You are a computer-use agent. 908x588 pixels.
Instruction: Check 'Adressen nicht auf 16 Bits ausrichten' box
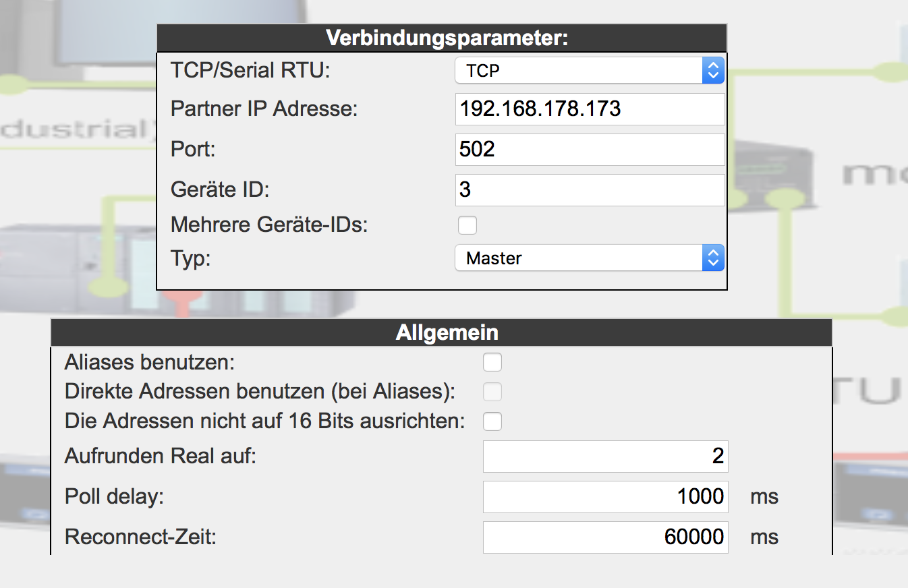[x=492, y=421]
